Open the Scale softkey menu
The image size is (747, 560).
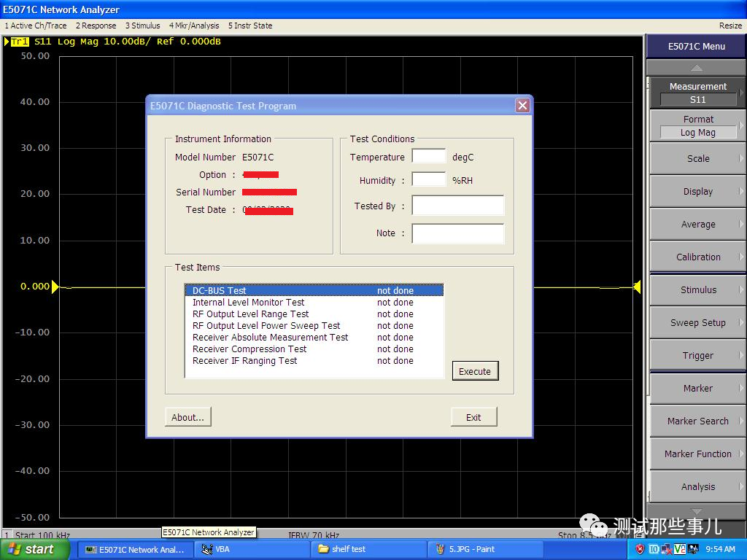click(697, 158)
